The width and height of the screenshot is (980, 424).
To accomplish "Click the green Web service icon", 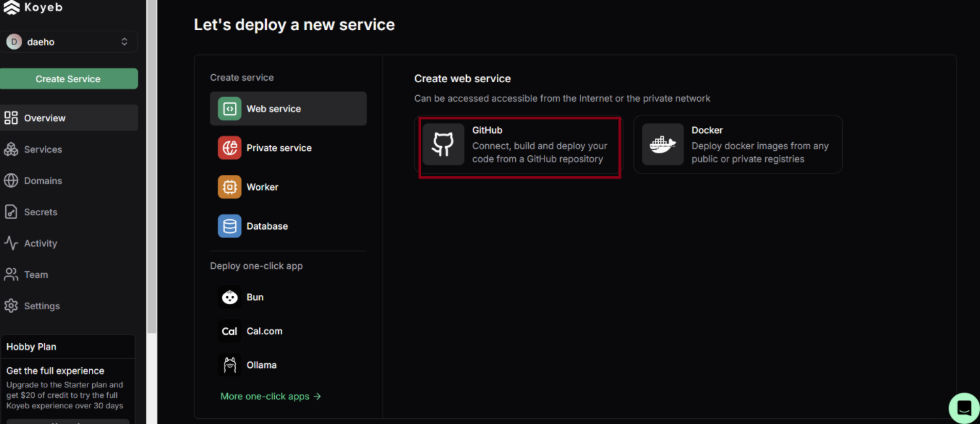I will coord(230,109).
